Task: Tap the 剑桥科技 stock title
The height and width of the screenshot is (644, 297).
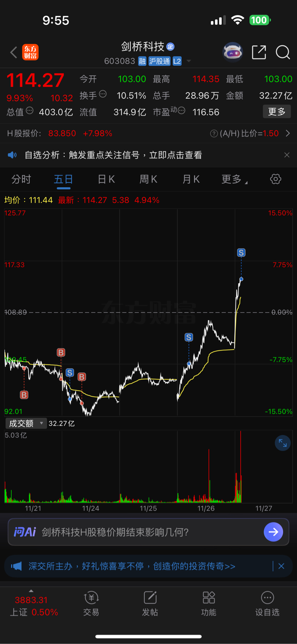Action: click(x=143, y=47)
